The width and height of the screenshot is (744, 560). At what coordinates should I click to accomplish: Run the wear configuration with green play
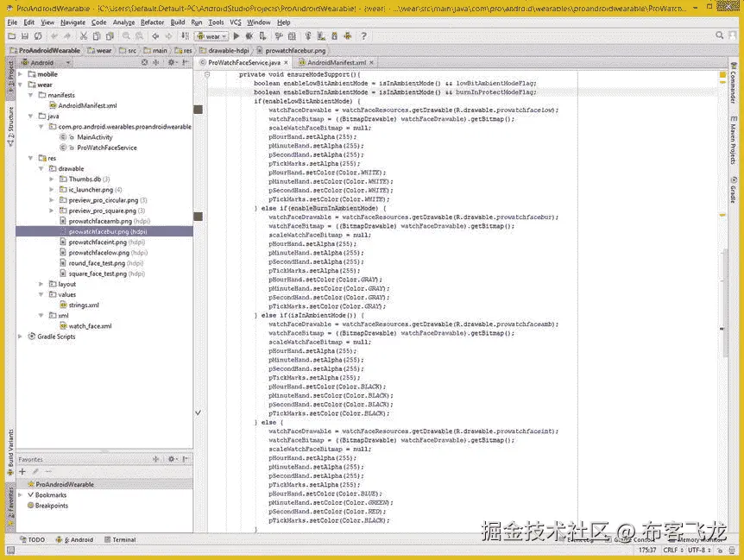click(236, 36)
